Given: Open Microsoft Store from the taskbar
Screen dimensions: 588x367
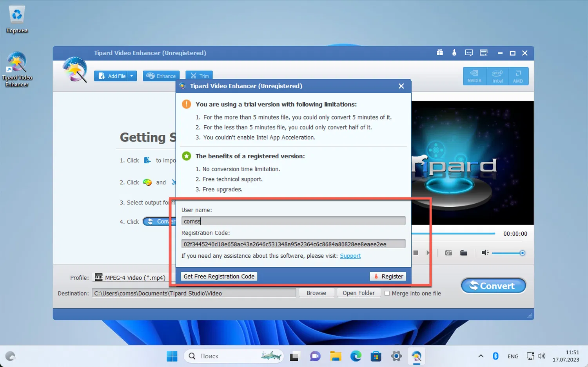Looking at the screenshot, I should click(x=376, y=356).
